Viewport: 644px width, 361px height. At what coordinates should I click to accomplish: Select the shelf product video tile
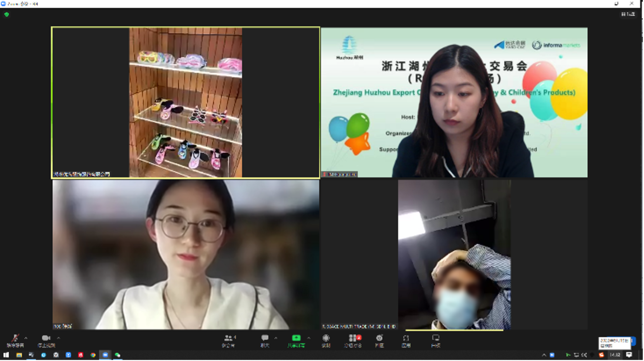186,102
